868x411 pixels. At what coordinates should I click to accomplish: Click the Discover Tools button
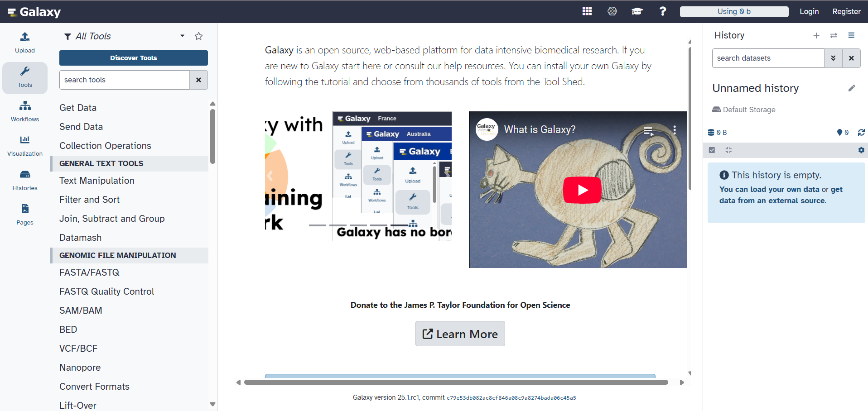click(x=133, y=58)
